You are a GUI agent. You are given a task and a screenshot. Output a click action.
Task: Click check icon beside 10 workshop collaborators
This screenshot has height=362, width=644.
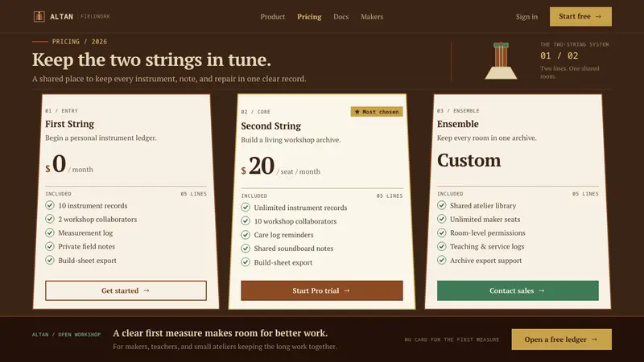point(246,220)
